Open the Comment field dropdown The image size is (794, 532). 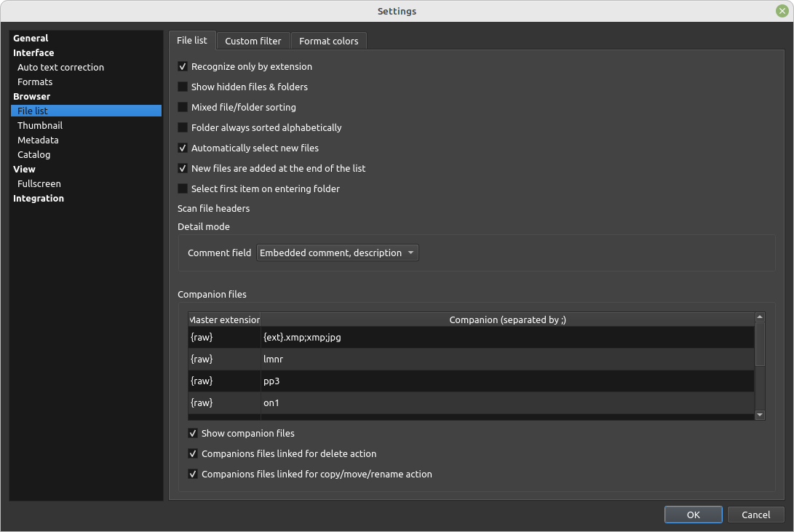(338, 253)
